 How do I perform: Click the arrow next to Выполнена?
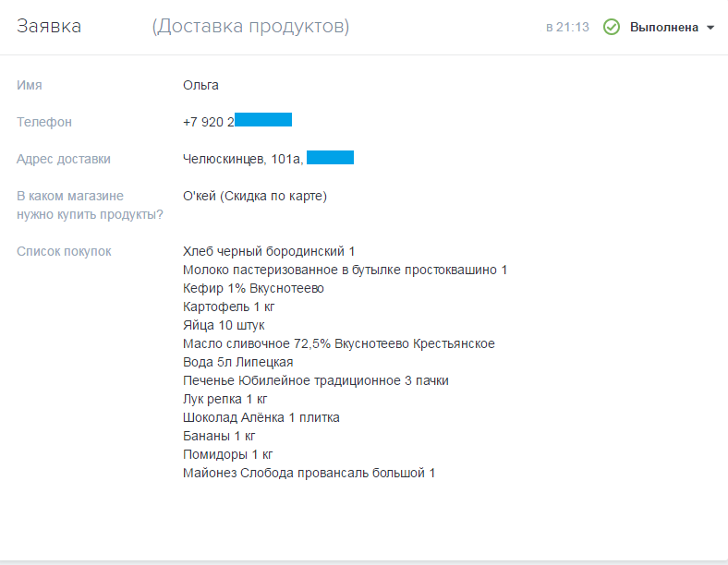coord(710,28)
